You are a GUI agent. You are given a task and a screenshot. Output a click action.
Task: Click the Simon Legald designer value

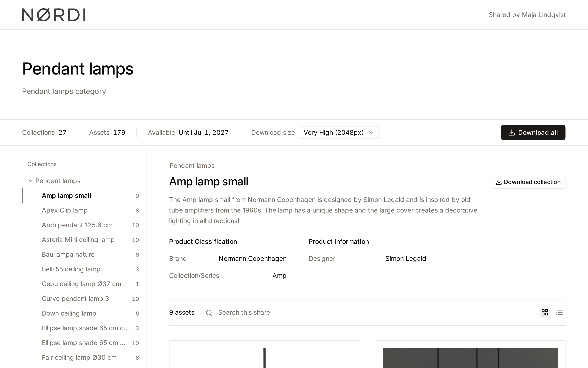[x=406, y=259]
